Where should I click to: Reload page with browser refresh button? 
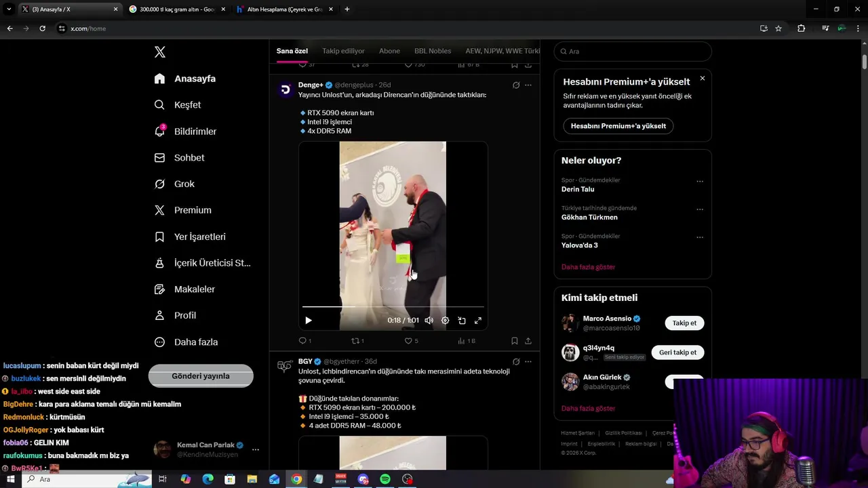point(42,28)
